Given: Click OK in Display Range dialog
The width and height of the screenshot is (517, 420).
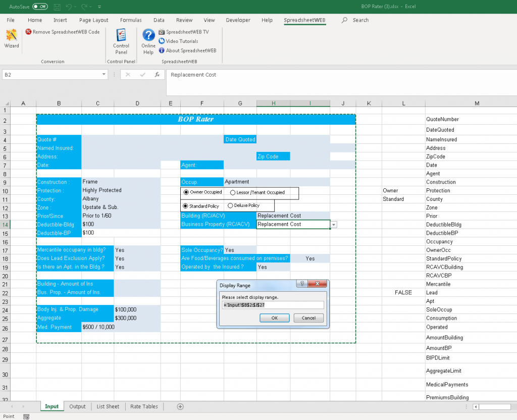Looking at the screenshot, I should (x=274, y=318).
